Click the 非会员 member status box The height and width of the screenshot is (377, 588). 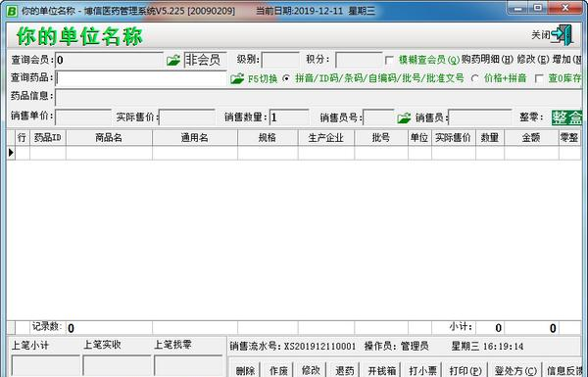coord(206,60)
